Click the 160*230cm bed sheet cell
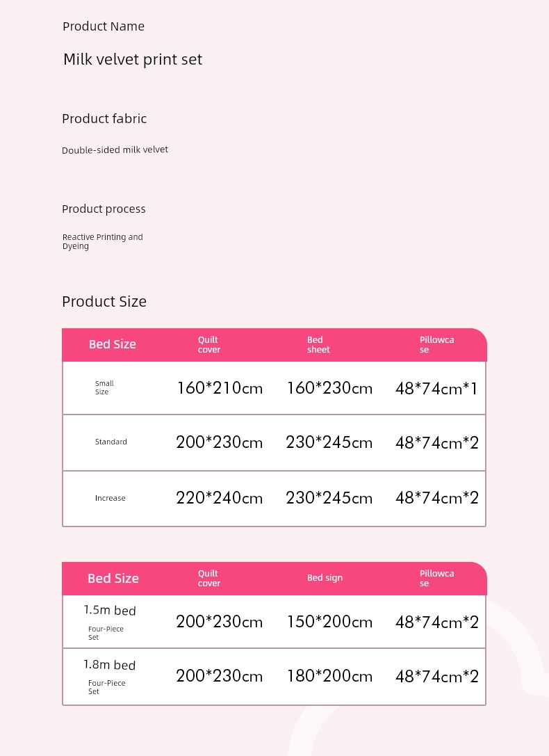The image size is (549, 756). [329, 388]
